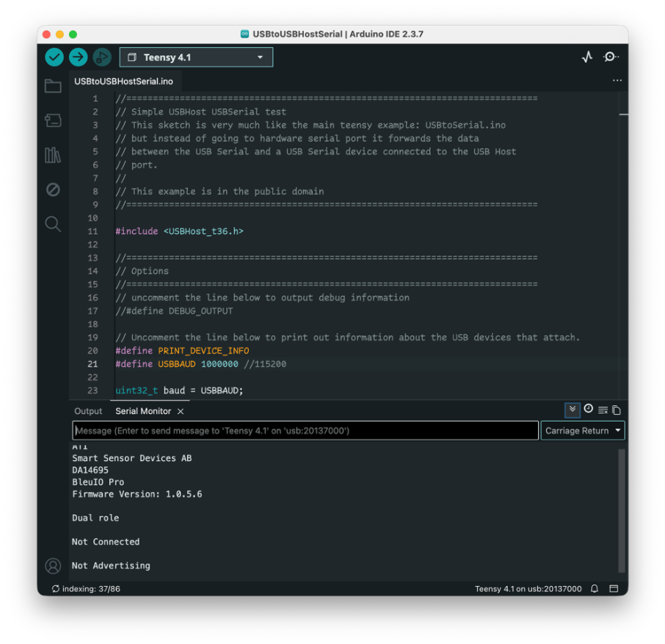Upload the sketch with the arrow button
The width and height of the screenshot is (665, 644).
pos(78,57)
